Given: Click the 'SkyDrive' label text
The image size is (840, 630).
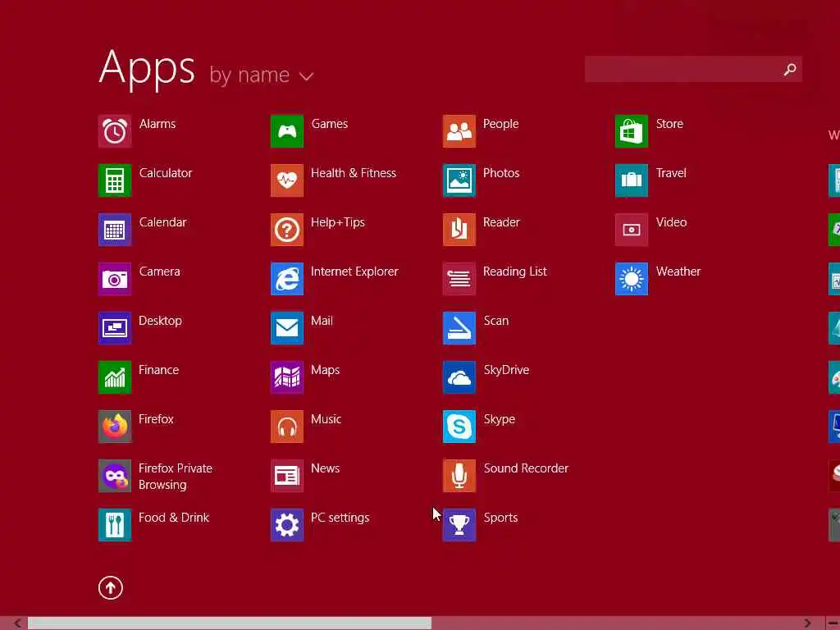Looking at the screenshot, I should click(x=506, y=370).
